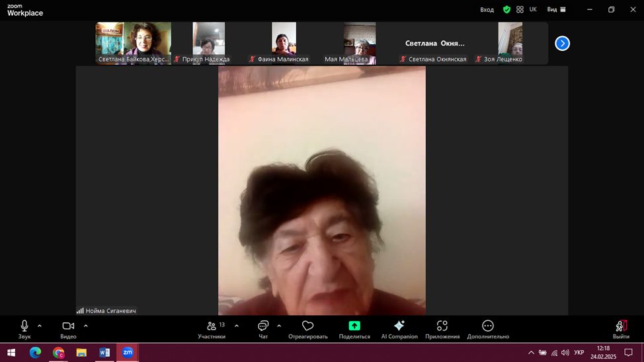Open the Приложения apps icon
Image resolution: width=644 pixels, height=362 pixels.
[x=442, y=326]
